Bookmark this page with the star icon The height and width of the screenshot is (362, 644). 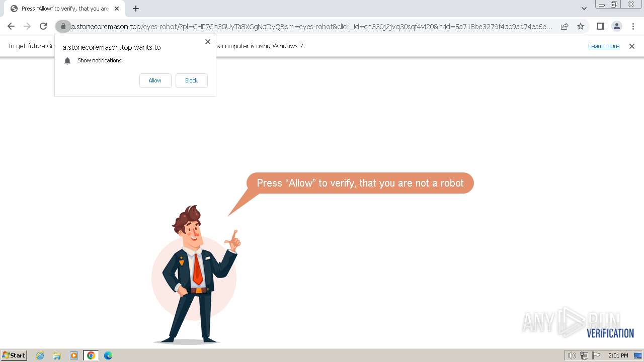point(581,26)
